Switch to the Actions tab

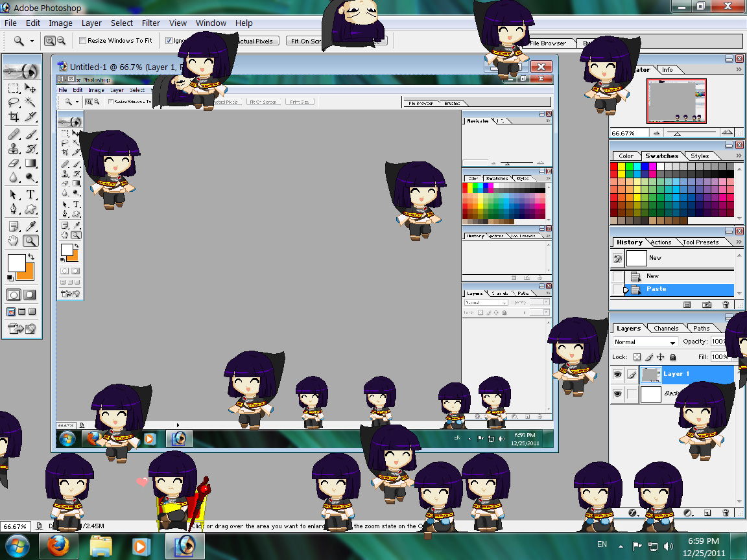click(661, 242)
